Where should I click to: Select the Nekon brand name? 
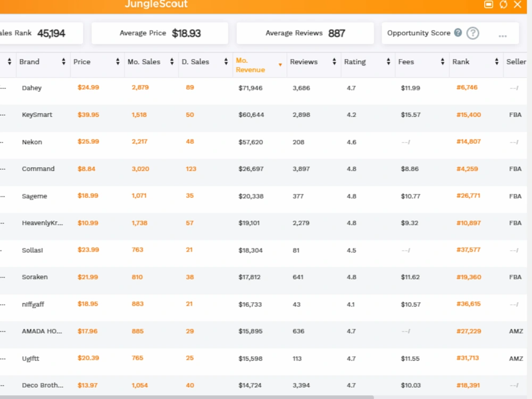[x=32, y=142]
